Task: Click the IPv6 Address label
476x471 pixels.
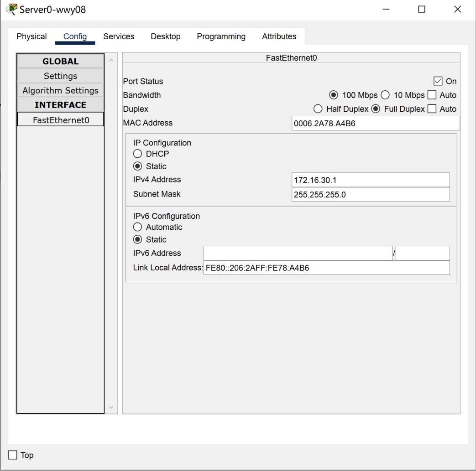Action: click(x=157, y=253)
